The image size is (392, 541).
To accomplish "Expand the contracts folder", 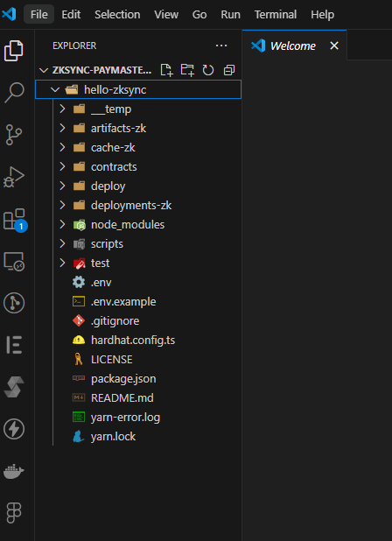I will [62, 166].
